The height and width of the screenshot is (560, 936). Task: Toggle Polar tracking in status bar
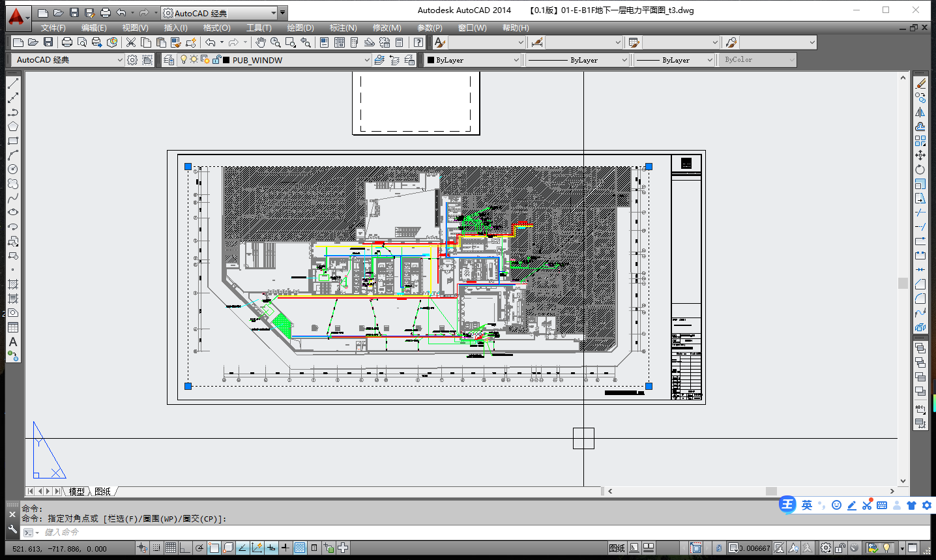click(199, 548)
